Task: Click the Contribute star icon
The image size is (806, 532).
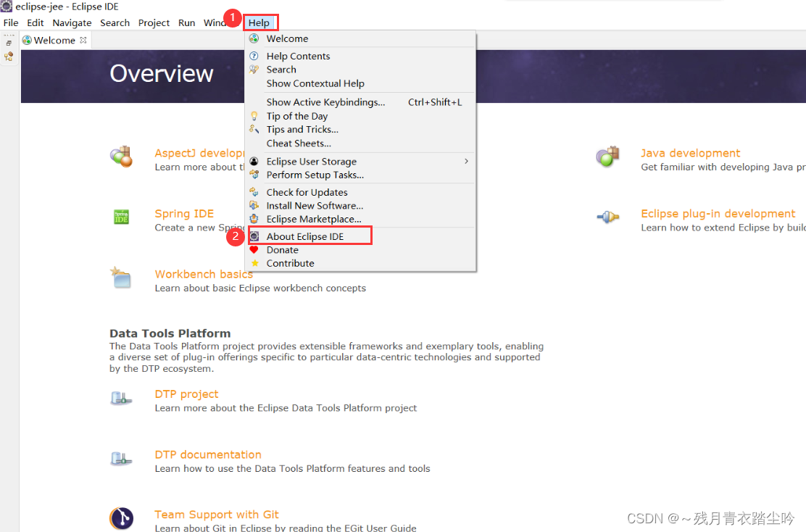Action: pos(255,263)
